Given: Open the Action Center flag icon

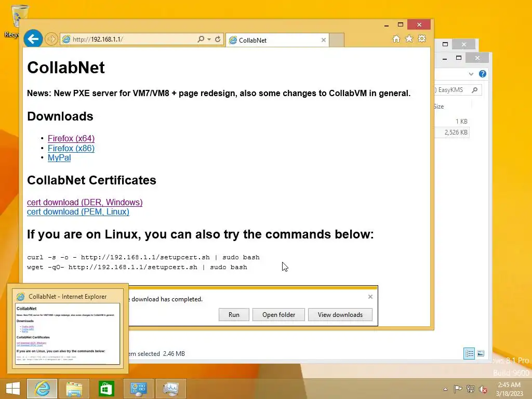Looking at the screenshot, I should [458, 389].
